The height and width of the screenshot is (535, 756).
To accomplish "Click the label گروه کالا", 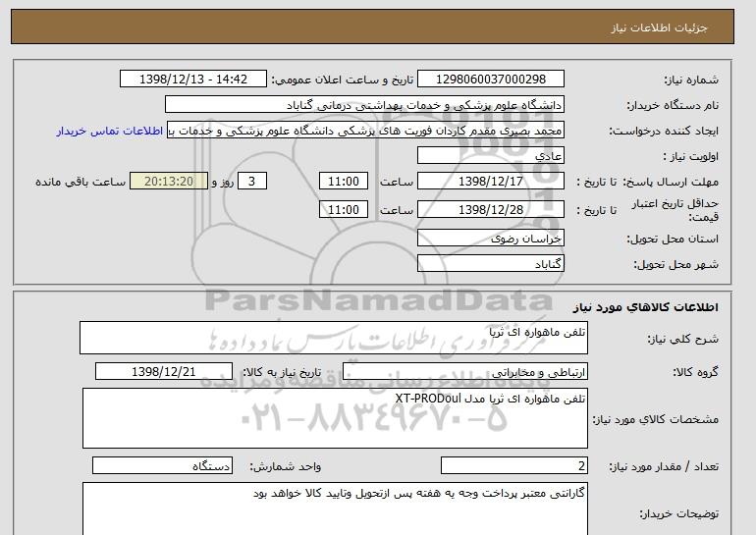I will tap(695, 372).
